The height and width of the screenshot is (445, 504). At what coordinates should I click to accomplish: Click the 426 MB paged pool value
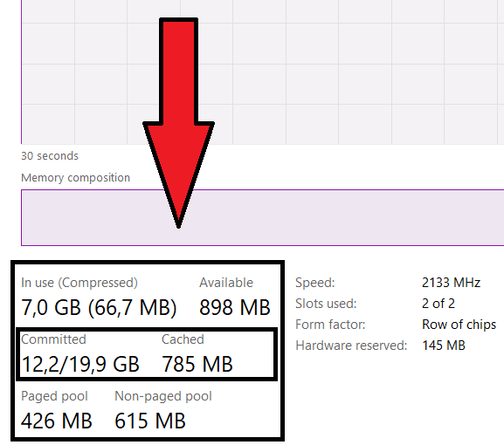[57, 421]
